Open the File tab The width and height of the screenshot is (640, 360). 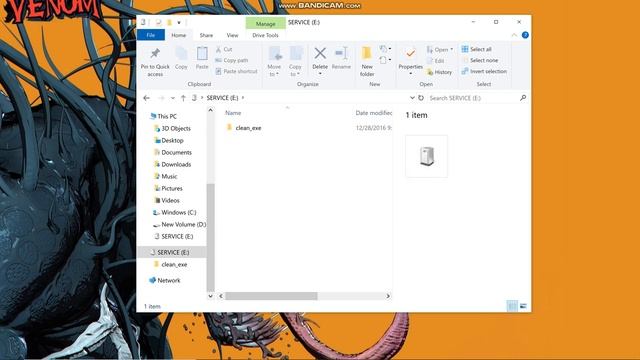(x=151, y=35)
